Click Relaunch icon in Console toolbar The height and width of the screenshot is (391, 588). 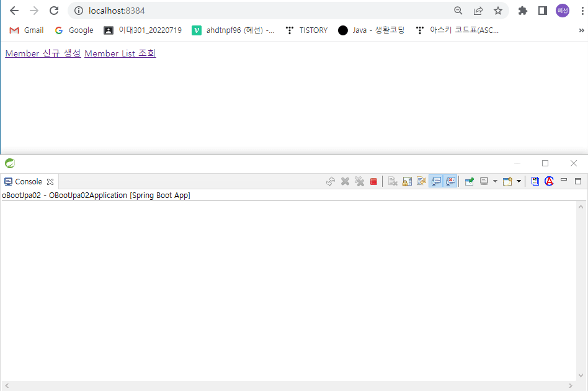331,182
